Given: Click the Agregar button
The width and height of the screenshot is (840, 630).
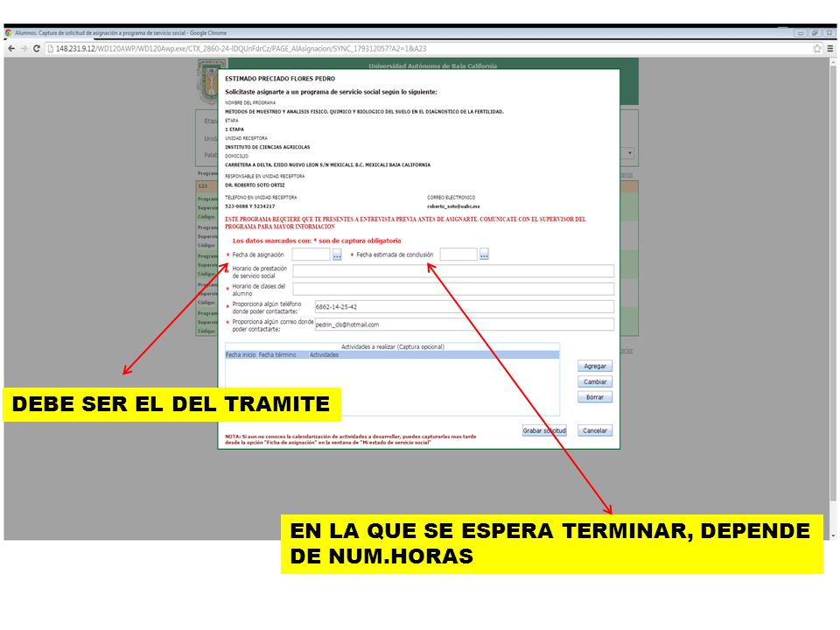Looking at the screenshot, I should [x=595, y=367].
